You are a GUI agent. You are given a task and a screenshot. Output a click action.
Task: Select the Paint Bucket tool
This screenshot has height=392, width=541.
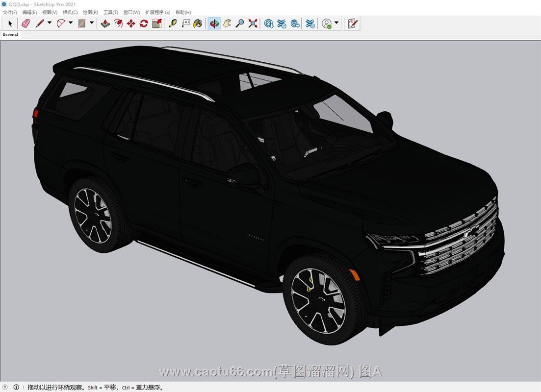point(197,23)
